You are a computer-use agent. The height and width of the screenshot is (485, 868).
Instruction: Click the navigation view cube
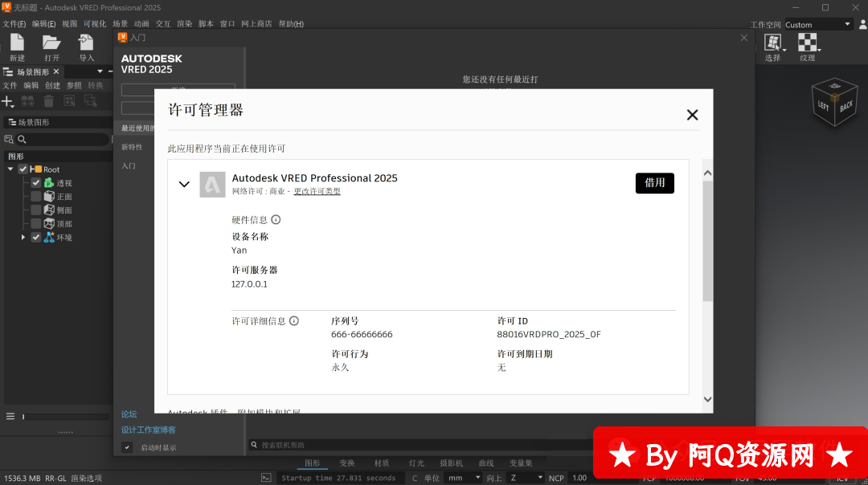coord(834,102)
